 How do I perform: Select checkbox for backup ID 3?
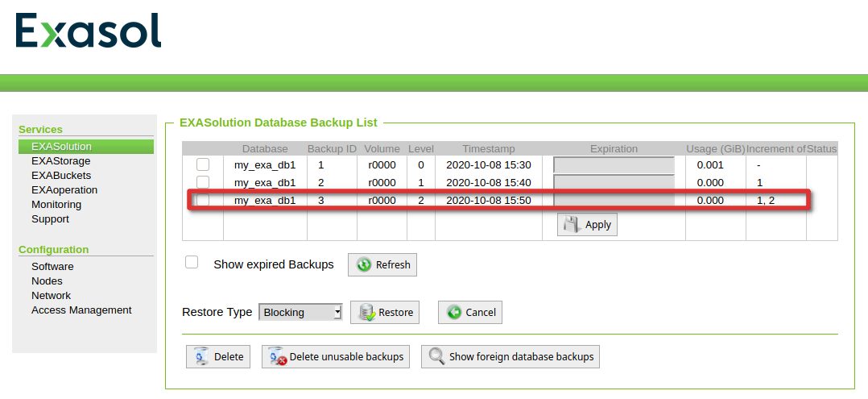[x=203, y=200]
